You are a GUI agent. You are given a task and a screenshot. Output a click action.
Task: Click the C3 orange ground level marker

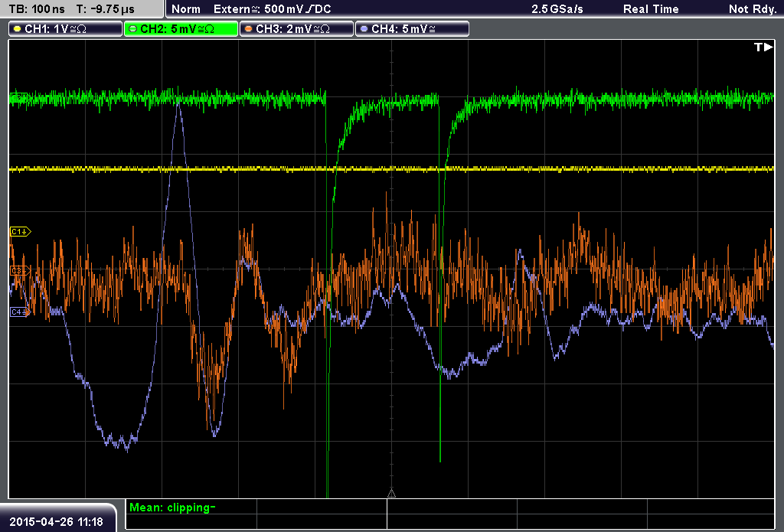(x=20, y=270)
